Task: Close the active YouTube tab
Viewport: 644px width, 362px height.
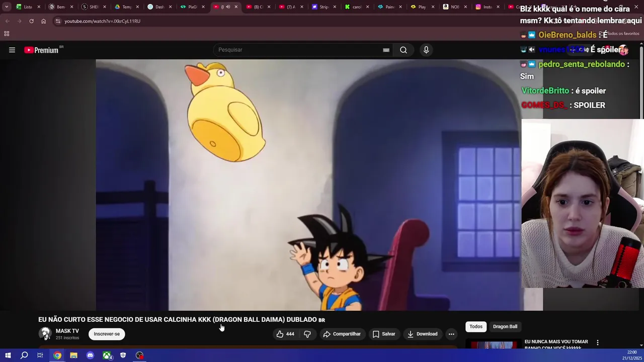Action: (x=236, y=7)
